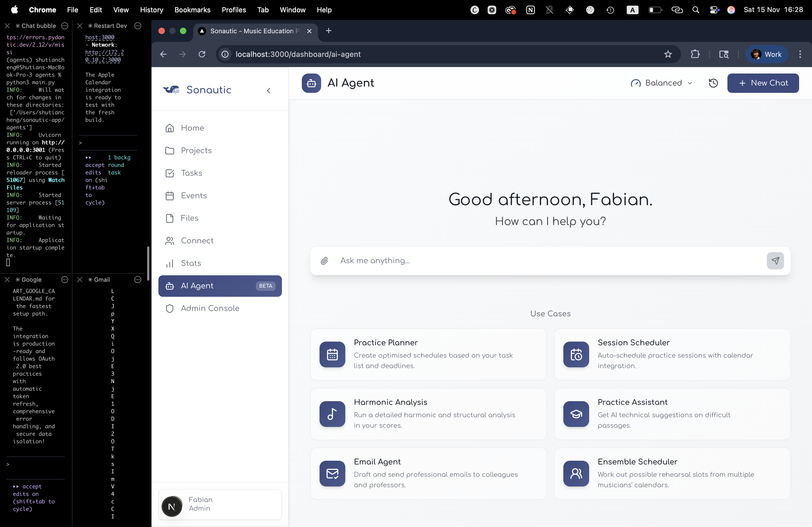Go to Projects in sidebar
The height and width of the screenshot is (527, 812).
(196, 151)
